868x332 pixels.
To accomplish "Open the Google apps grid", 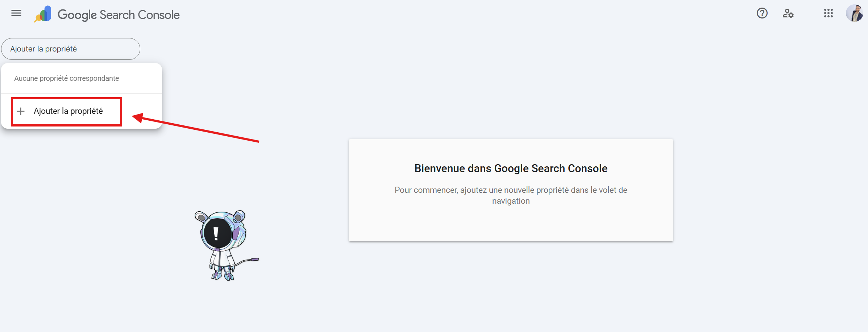I will tap(828, 13).
